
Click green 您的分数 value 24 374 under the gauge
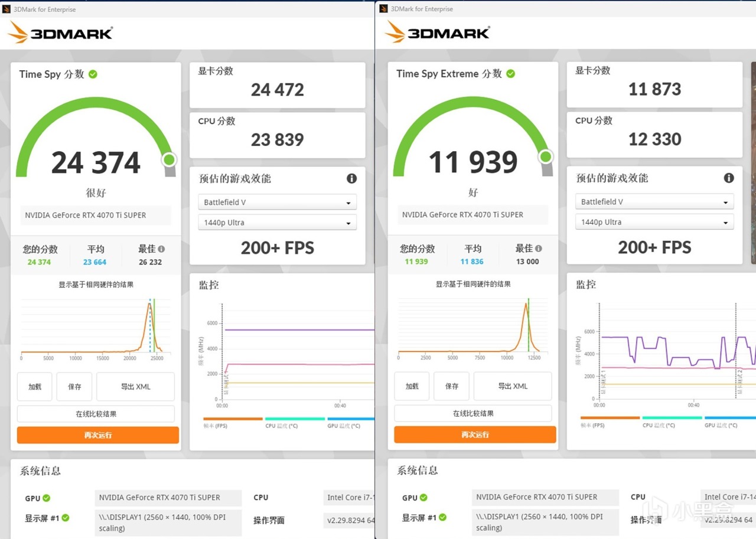point(39,262)
